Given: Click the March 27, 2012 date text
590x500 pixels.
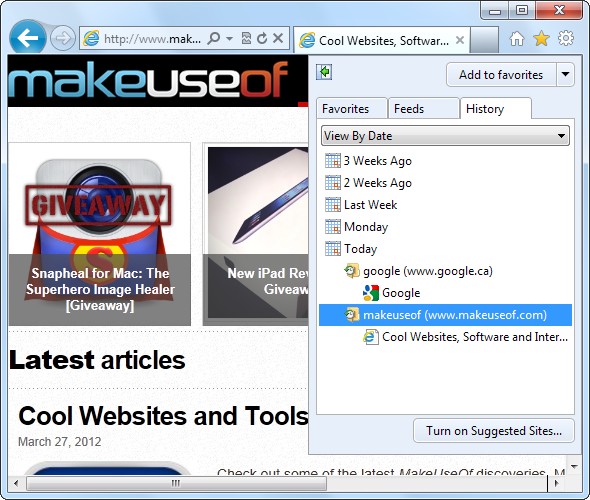Looking at the screenshot, I should [59, 442].
